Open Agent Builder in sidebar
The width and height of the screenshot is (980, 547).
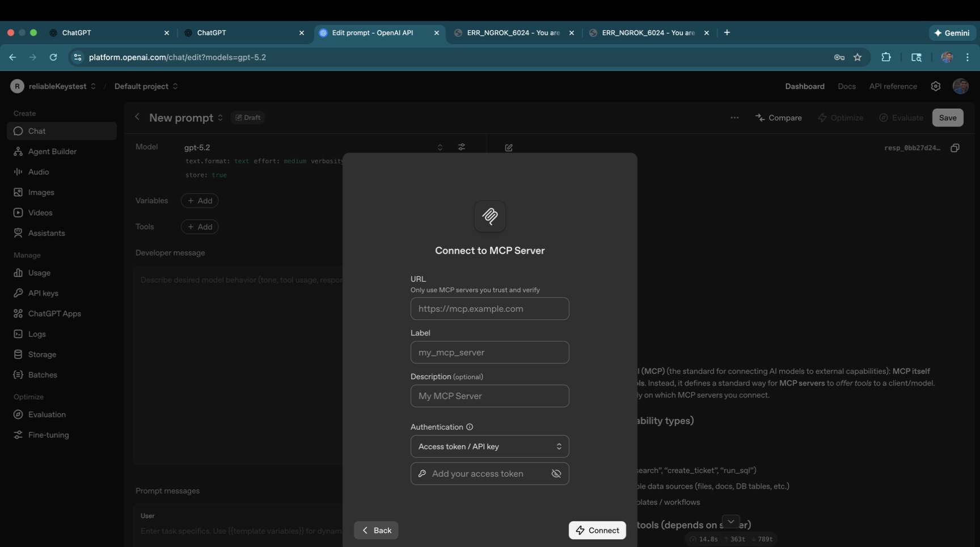coord(62,151)
